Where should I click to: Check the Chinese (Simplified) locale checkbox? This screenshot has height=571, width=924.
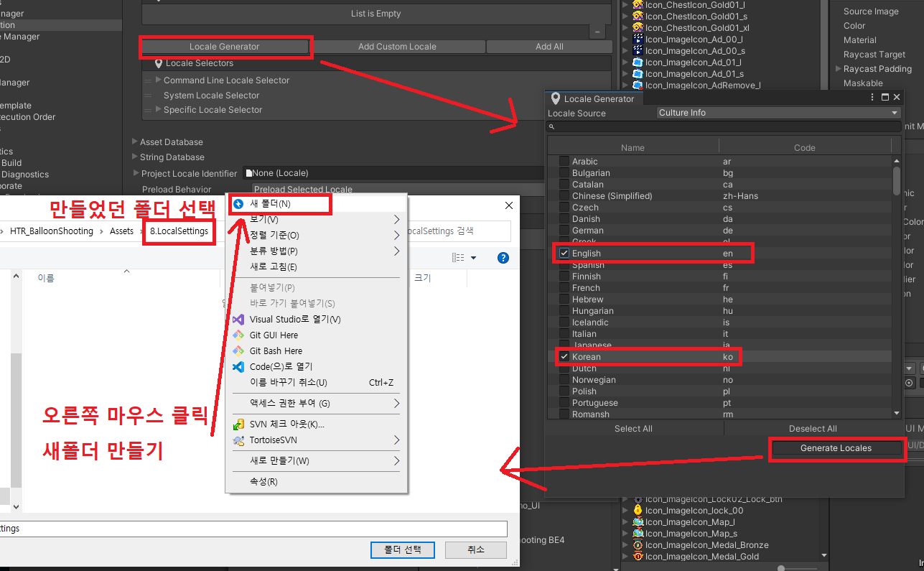coord(564,196)
